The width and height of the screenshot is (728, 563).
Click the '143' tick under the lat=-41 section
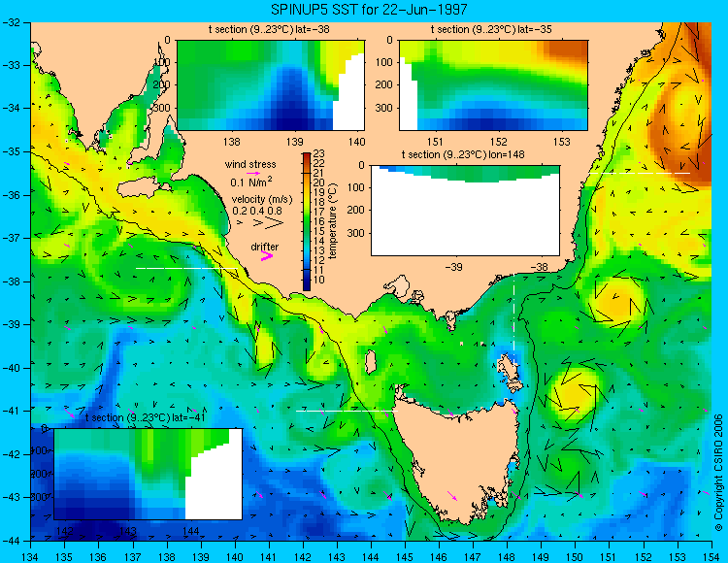click(128, 531)
